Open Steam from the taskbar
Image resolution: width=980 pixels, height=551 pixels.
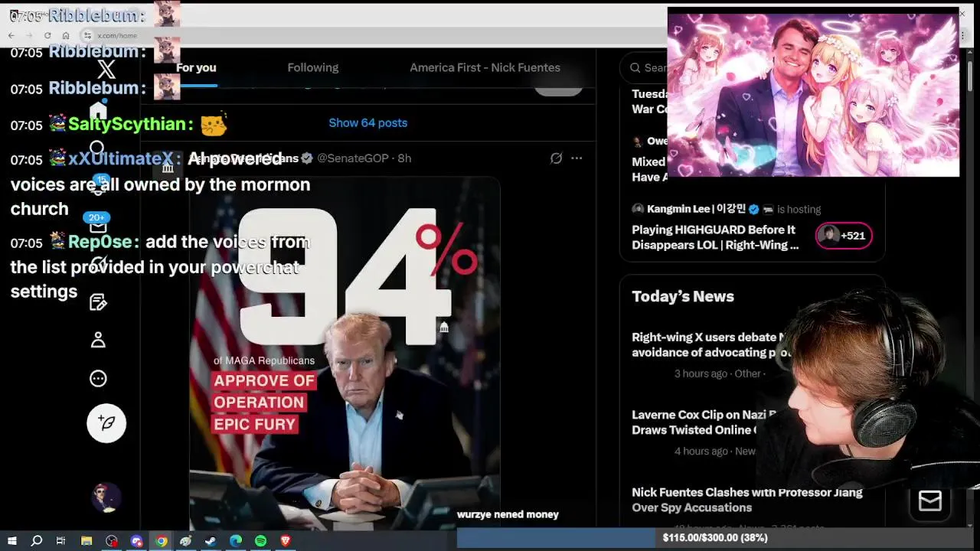click(211, 541)
